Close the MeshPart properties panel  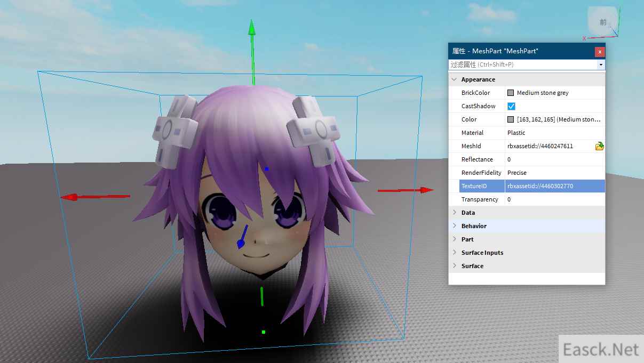click(x=600, y=52)
